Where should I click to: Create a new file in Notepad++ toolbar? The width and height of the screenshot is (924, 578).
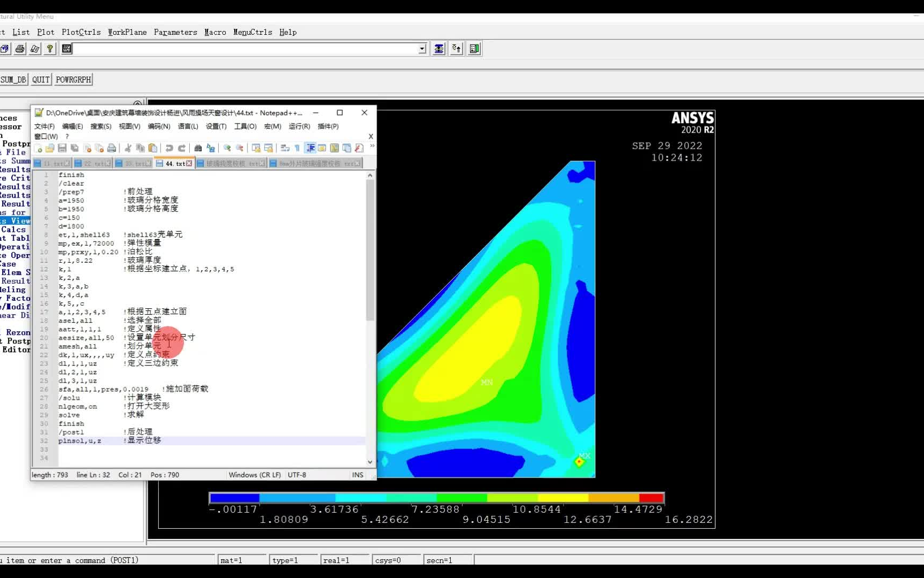tap(38, 148)
